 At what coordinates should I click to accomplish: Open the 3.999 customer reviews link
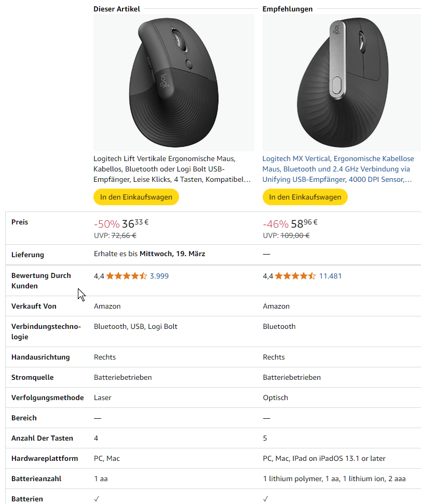(159, 276)
